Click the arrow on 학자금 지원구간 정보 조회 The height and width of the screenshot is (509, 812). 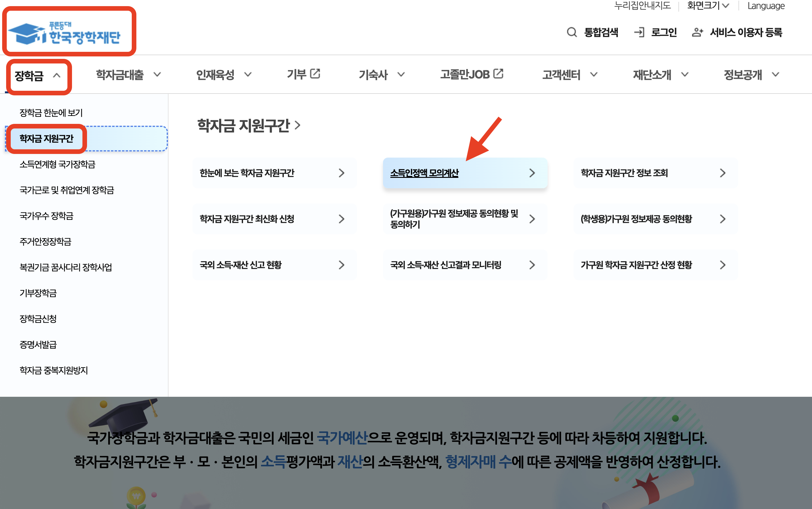723,173
